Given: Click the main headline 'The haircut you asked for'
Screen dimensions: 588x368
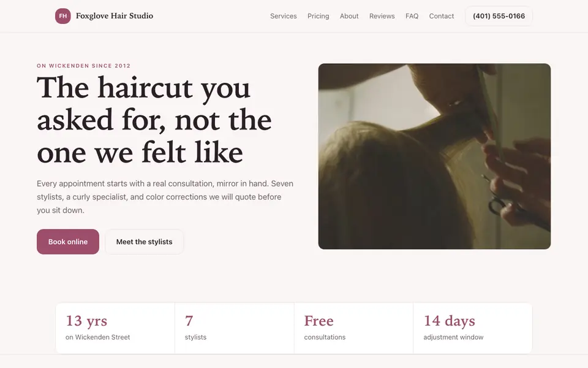Looking at the screenshot, I should pos(154,120).
